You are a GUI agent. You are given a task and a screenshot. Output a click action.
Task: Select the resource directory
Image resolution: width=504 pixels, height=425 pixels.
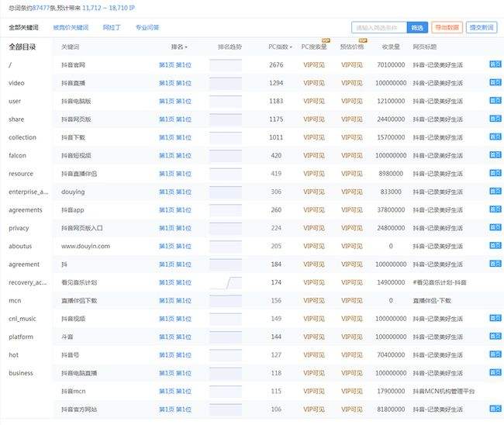[x=21, y=174]
